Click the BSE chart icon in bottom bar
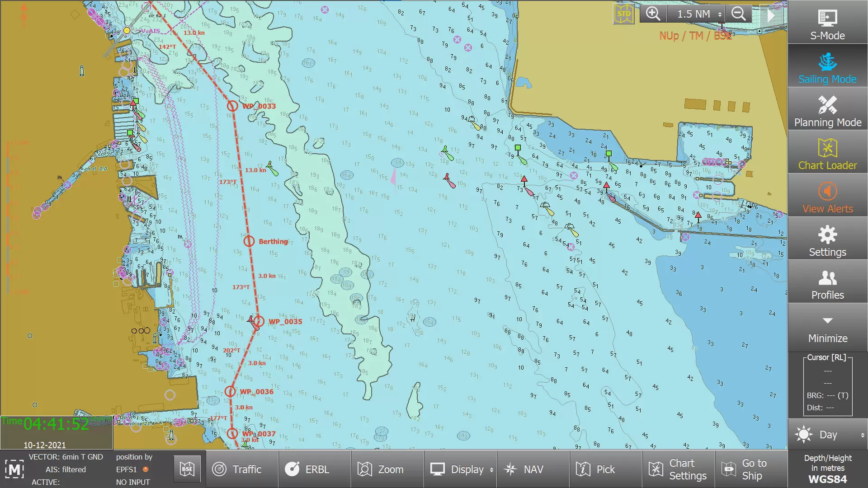868x488 pixels. click(187, 469)
